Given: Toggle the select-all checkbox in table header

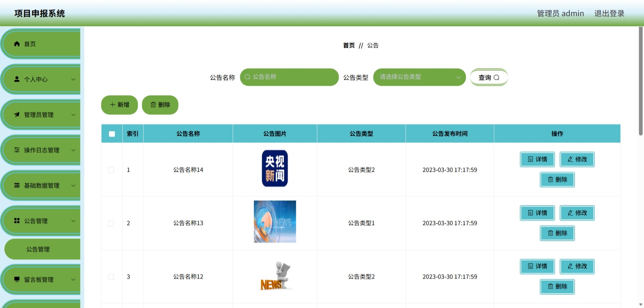Looking at the screenshot, I should [112, 134].
